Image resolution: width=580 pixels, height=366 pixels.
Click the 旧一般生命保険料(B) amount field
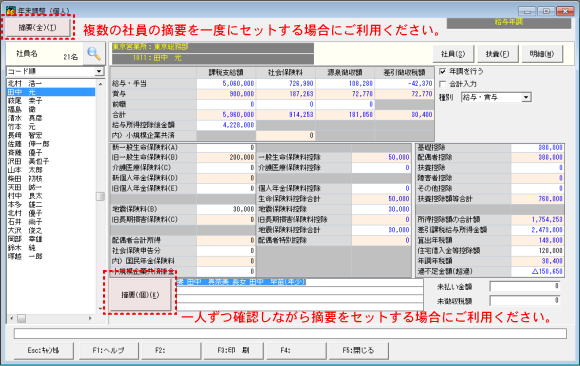[226, 157]
